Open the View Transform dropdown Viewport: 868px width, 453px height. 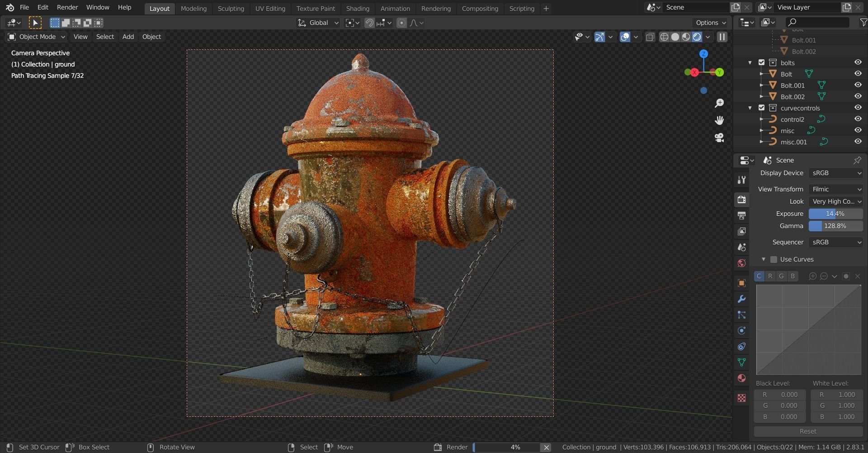point(835,189)
